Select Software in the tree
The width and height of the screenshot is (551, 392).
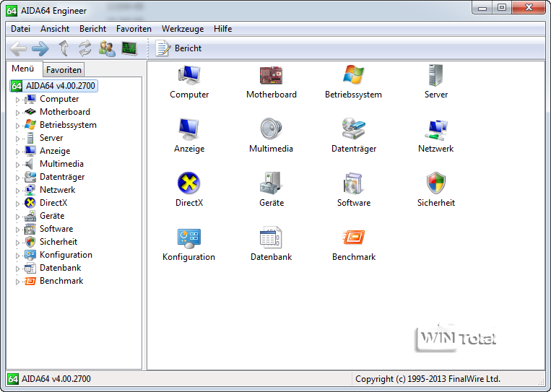tap(56, 229)
